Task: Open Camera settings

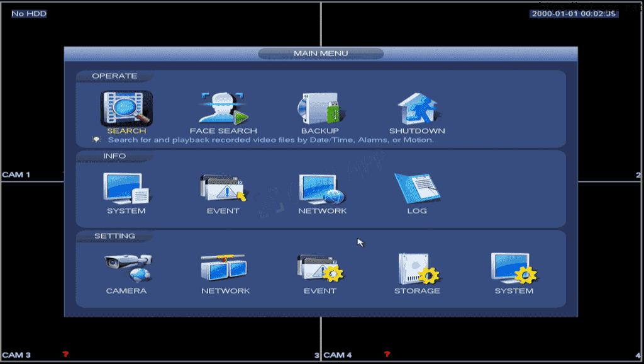Action: point(126,269)
